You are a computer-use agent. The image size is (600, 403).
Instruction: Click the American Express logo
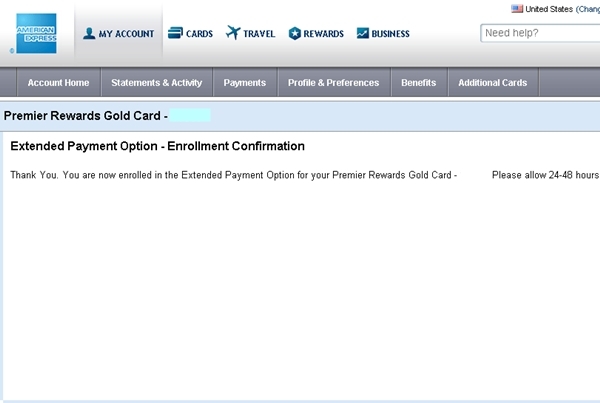tap(36, 33)
